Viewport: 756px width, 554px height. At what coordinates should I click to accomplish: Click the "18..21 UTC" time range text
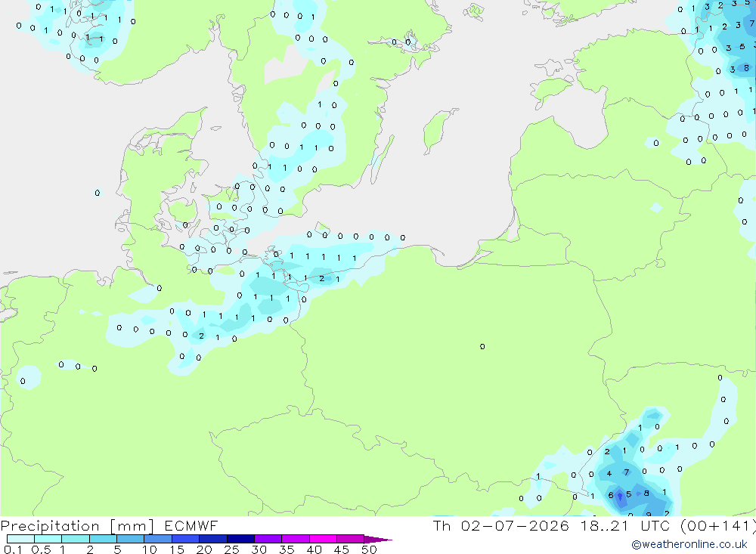[625, 526]
